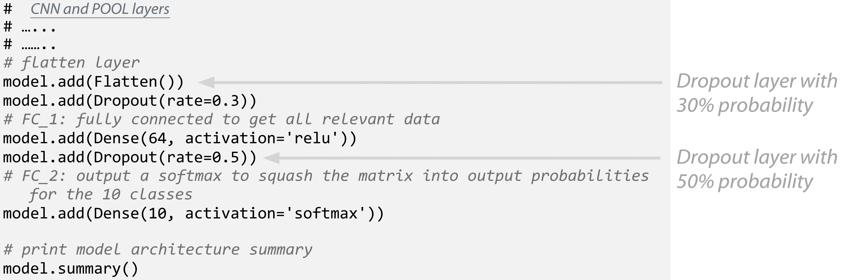Click the 'for the 10 classes' comment line
The image size is (868, 280).
[110, 195]
